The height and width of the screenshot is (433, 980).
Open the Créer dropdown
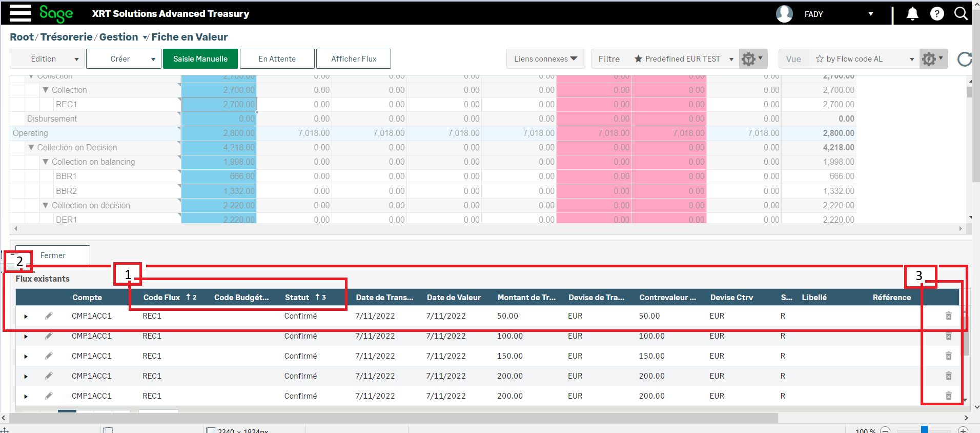(124, 59)
